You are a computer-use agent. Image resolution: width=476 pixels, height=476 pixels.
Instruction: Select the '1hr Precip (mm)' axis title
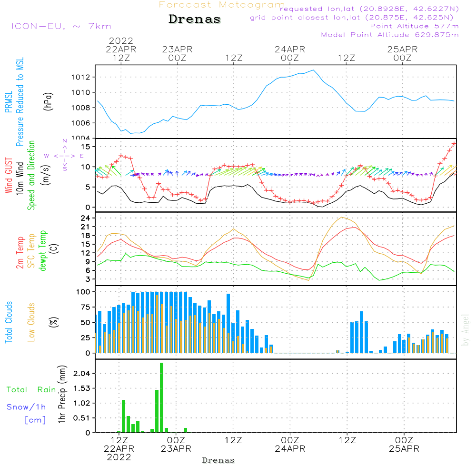pos(62,394)
